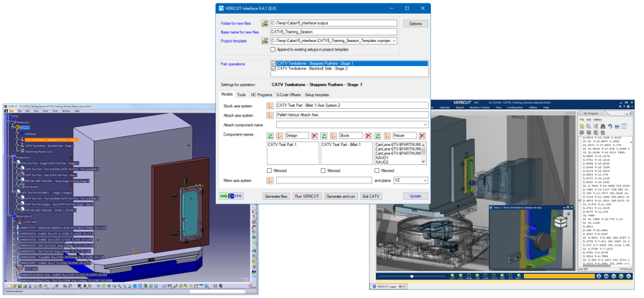The image size is (644, 298).
Task: Delete the Stock component entry
Action: click(x=369, y=136)
